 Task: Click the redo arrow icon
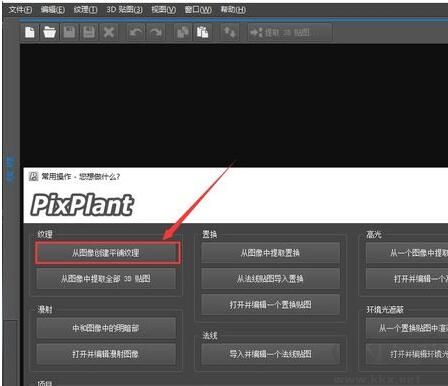click(156, 32)
